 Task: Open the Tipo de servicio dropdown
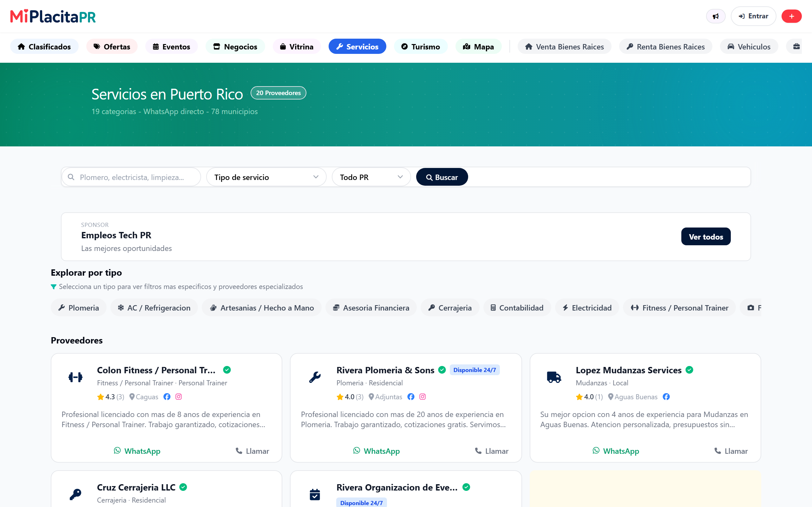click(266, 177)
